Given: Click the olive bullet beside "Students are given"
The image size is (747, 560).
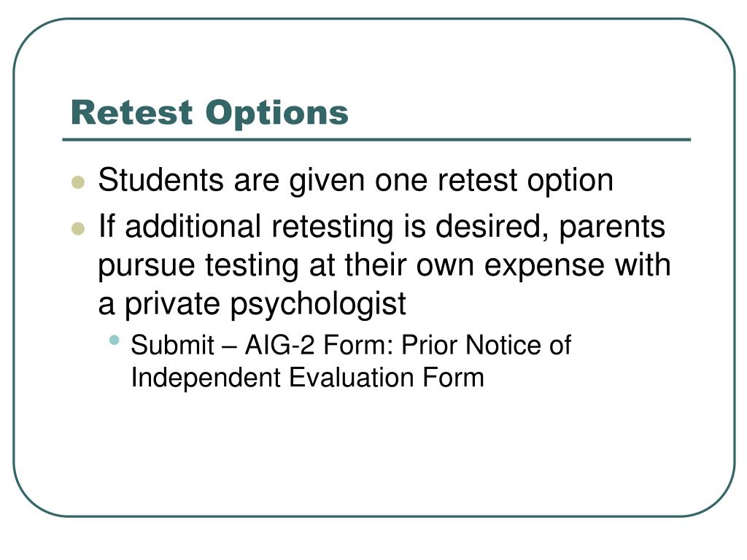Looking at the screenshot, I should (77, 182).
